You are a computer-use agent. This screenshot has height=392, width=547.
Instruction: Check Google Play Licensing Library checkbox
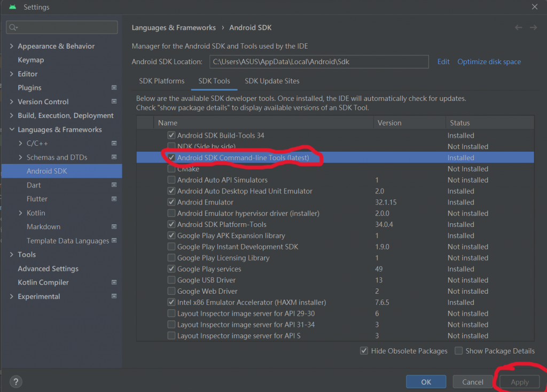[x=171, y=258]
